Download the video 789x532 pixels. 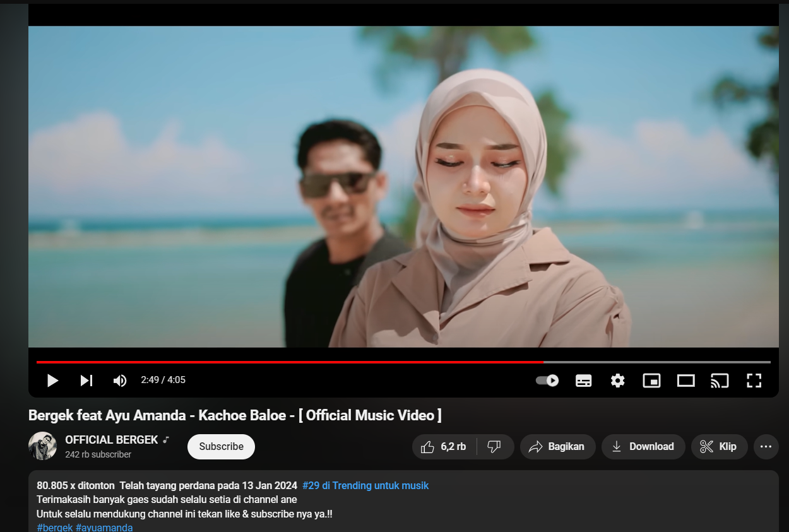(x=643, y=447)
